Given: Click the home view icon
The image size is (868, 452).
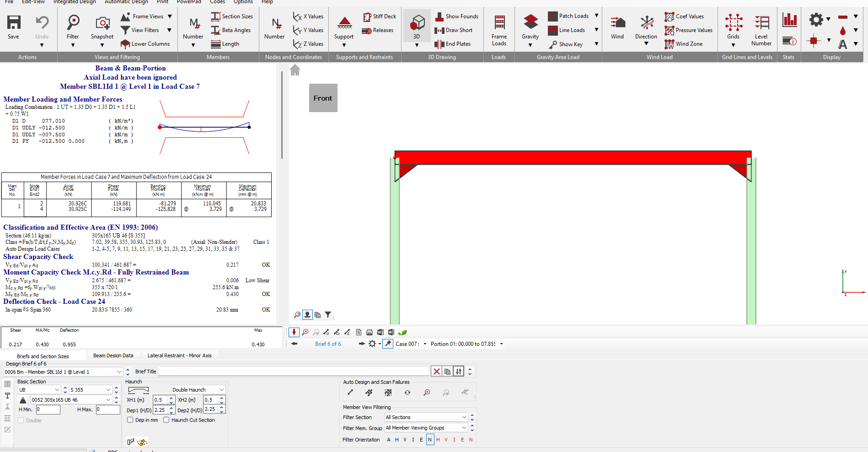Looking at the screenshot, I should click(295, 70).
